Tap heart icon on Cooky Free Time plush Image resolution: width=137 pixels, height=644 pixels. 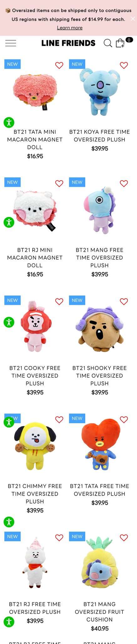point(59,301)
